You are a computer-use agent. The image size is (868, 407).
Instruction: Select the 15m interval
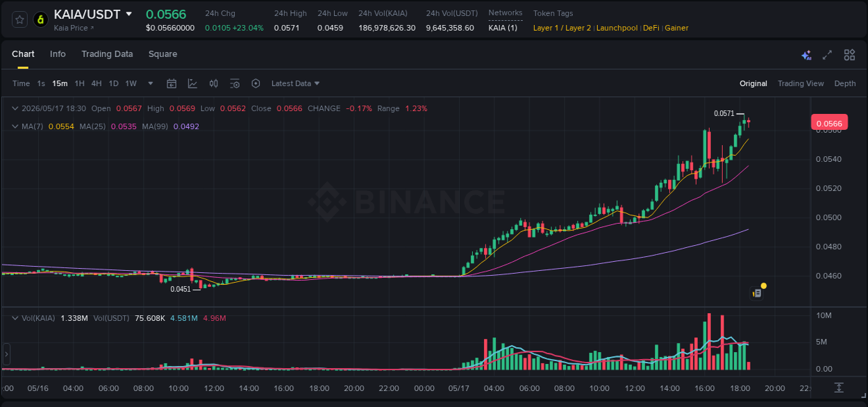tap(60, 83)
